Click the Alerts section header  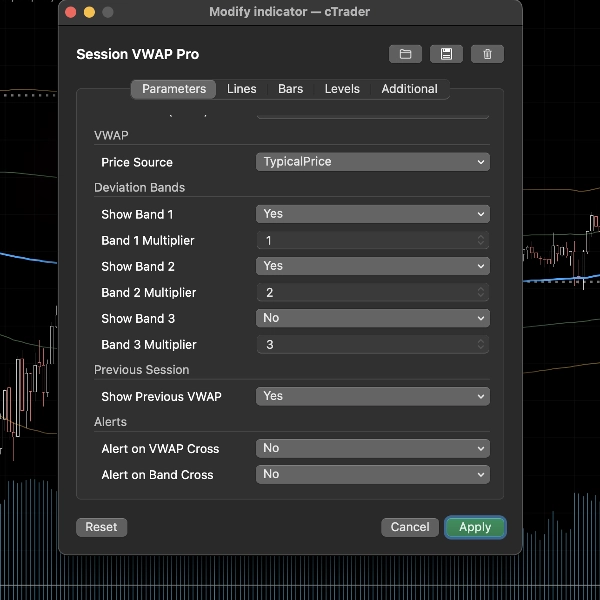click(110, 422)
